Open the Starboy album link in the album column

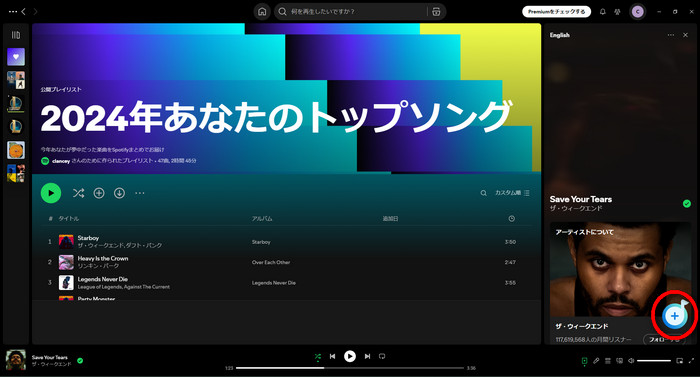[261, 242]
